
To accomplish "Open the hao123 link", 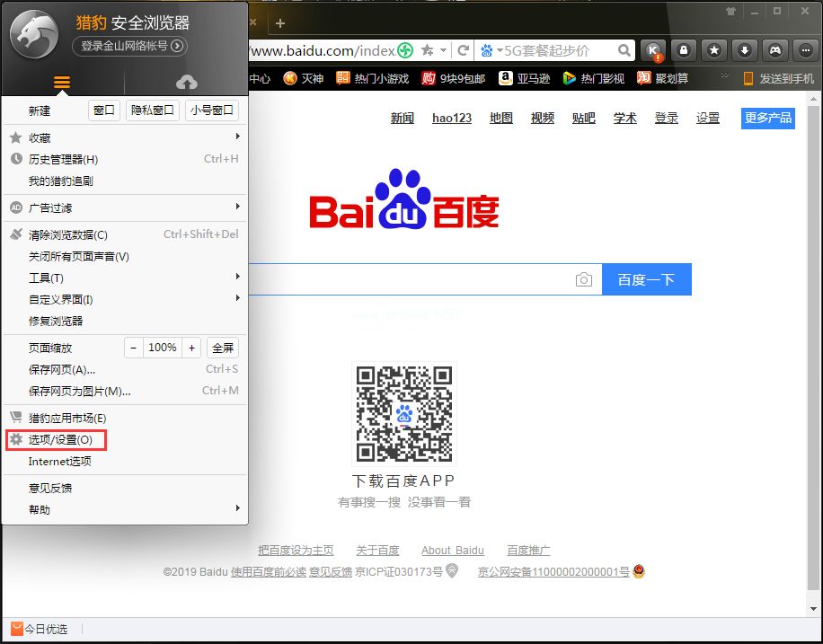I will point(452,118).
